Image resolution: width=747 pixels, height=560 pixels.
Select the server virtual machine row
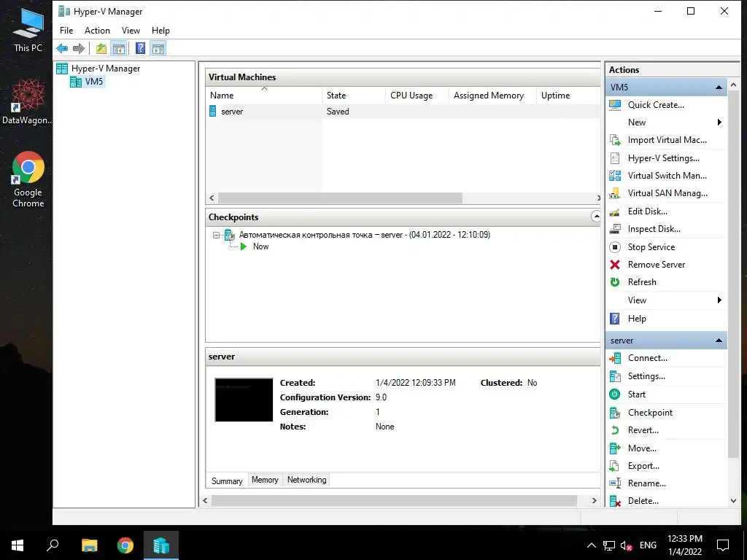(403, 112)
